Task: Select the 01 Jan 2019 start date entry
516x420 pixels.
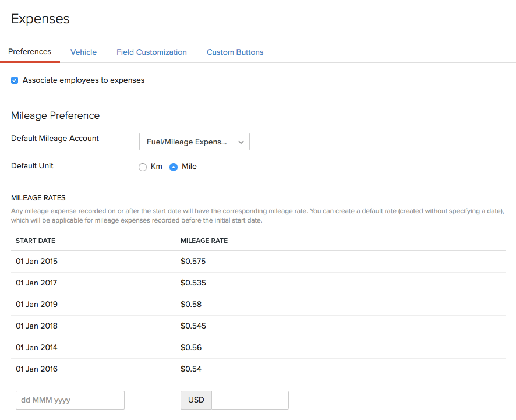Action: coord(37,305)
